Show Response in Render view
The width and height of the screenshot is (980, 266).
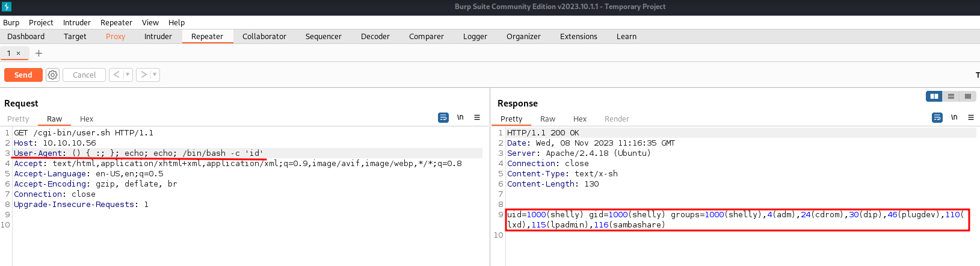617,119
